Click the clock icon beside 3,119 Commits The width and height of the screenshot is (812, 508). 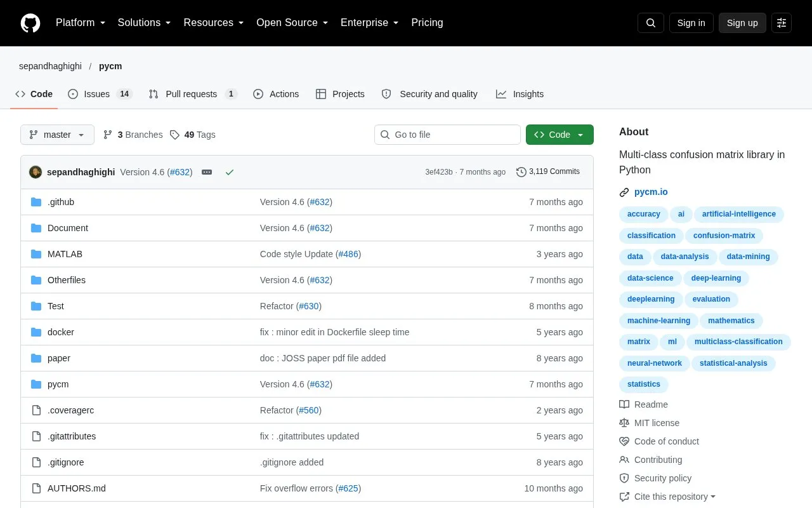[521, 172]
